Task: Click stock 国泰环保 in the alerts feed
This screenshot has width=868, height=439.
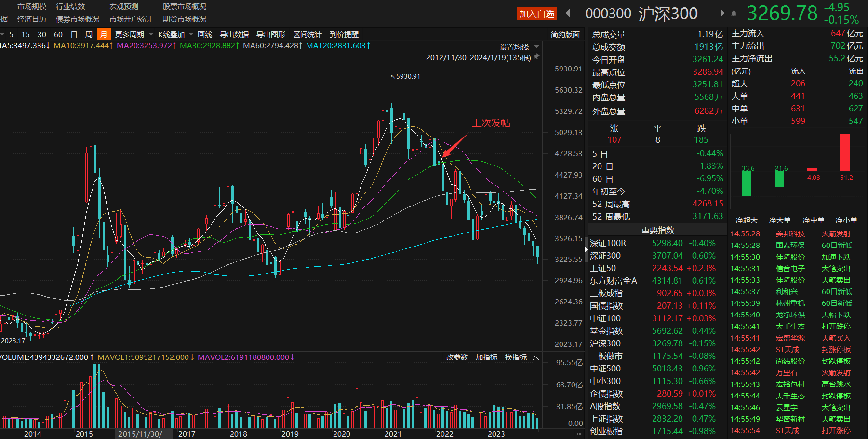Action: [790, 246]
